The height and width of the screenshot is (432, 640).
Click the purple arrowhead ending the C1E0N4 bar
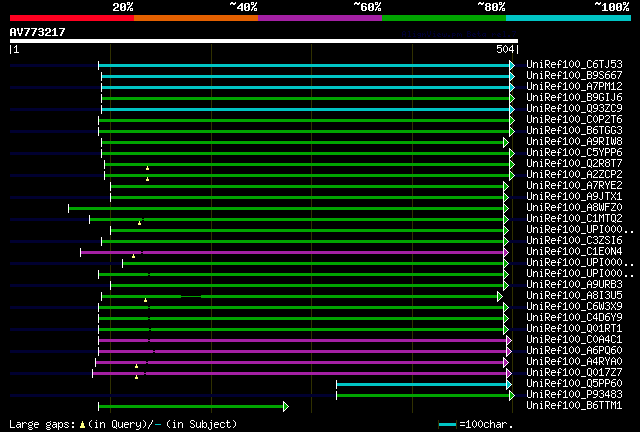[506, 253]
